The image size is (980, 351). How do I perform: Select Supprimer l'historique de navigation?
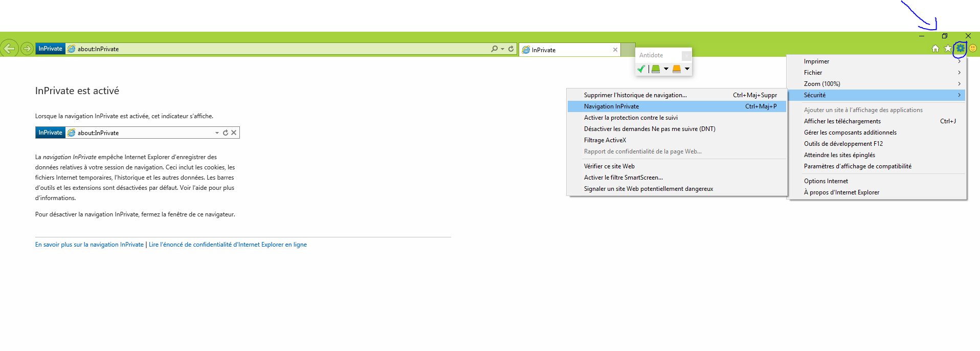click(x=635, y=95)
